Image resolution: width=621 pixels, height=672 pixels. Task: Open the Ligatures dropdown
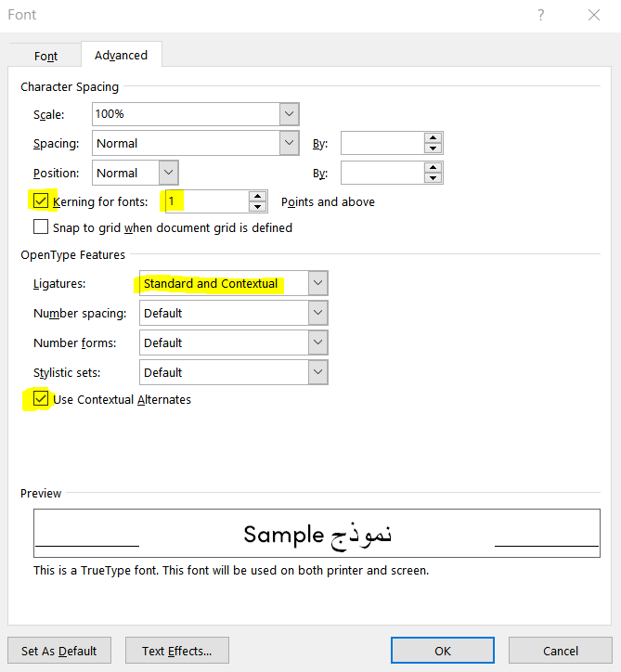pos(318,283)
